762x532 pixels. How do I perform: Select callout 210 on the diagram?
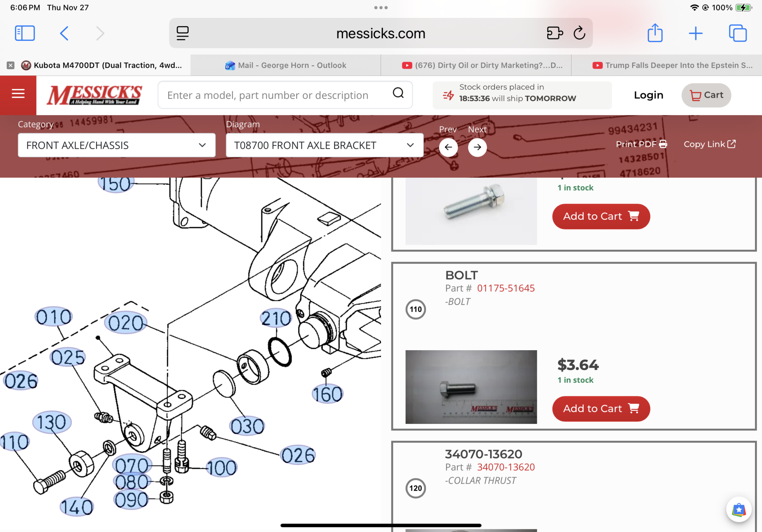pos(276,318)
